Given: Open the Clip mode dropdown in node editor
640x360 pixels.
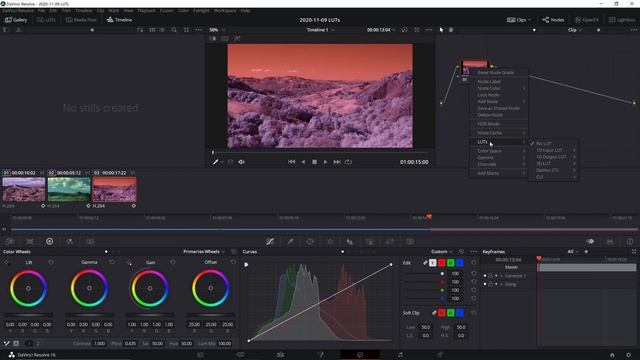Looking at the screenshot, I should [575, 30].
